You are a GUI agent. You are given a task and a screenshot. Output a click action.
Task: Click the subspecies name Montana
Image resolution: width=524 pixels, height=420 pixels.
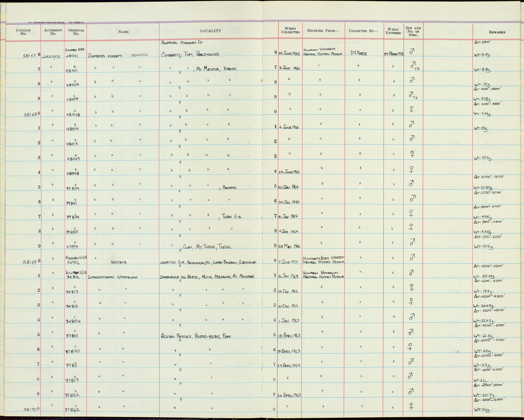point(119,263)
